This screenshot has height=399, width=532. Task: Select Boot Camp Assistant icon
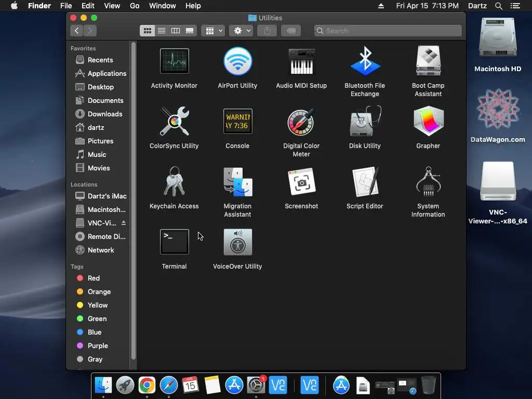[x=428, y=61]
